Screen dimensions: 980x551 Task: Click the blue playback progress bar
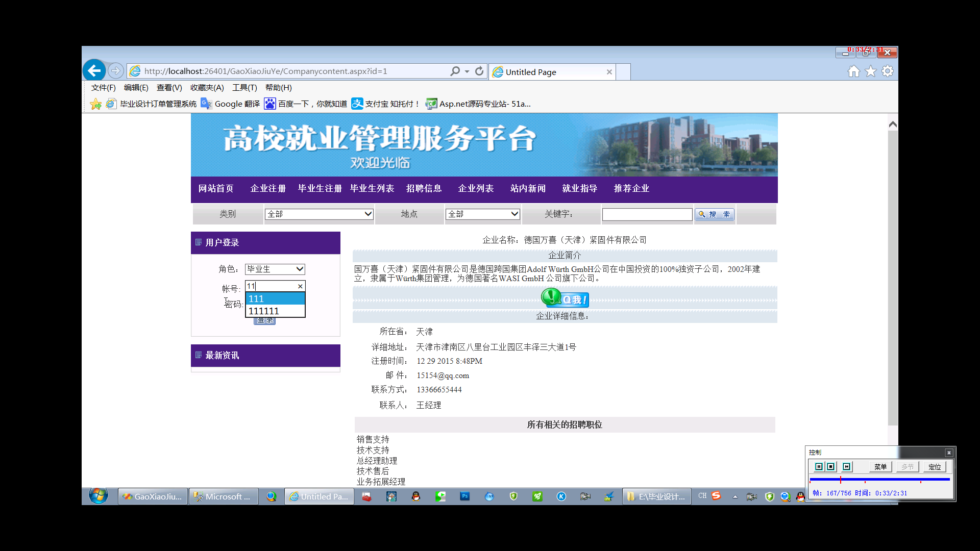coord(879,479)
